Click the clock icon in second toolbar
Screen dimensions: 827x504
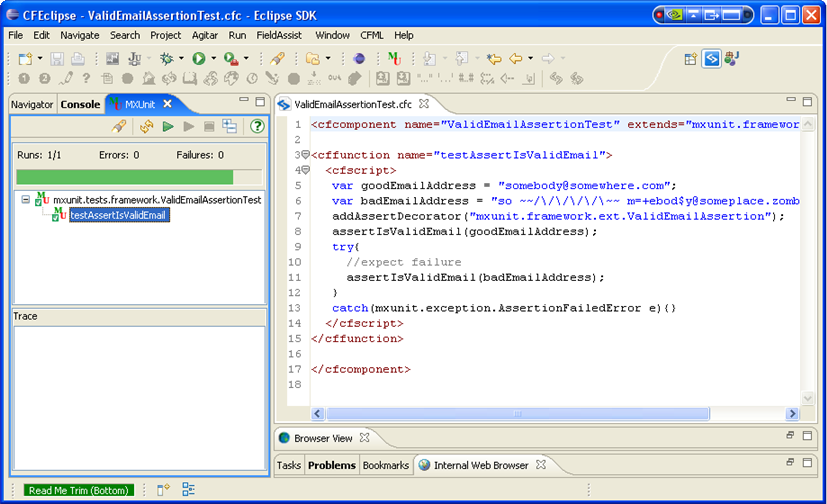coord(252,79)
